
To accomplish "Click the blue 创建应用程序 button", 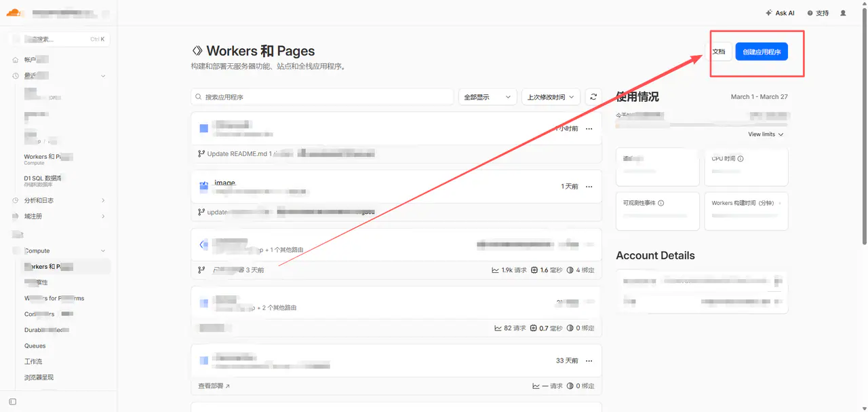I will pos(762,52).
